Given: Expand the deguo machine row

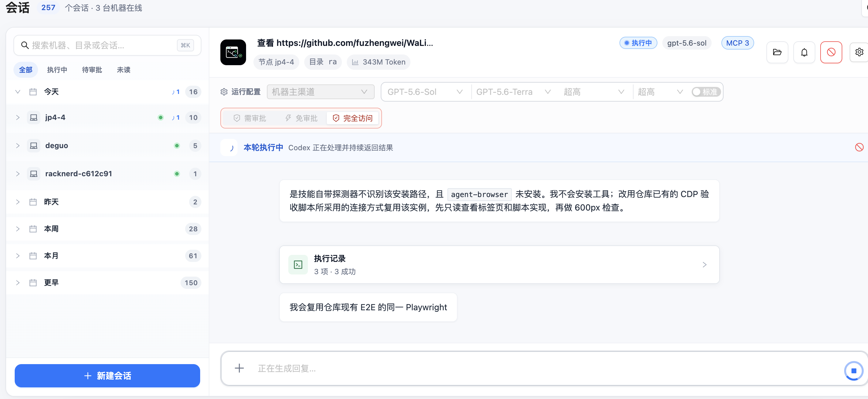Looking at the screenshot, I should 18,146.
